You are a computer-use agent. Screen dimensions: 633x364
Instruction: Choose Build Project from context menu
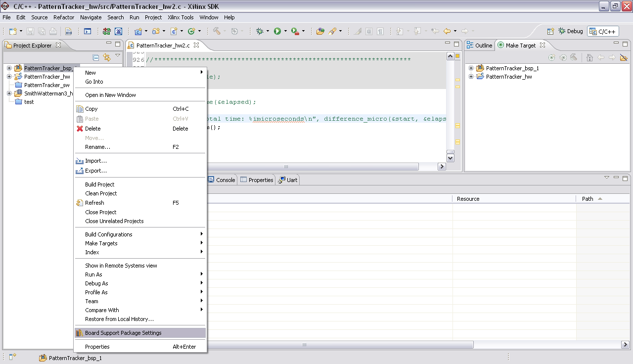[x=140, y=184]
